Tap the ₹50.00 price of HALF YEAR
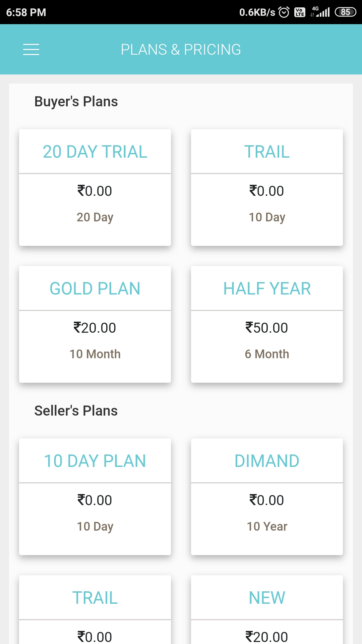 pos(267,328)
